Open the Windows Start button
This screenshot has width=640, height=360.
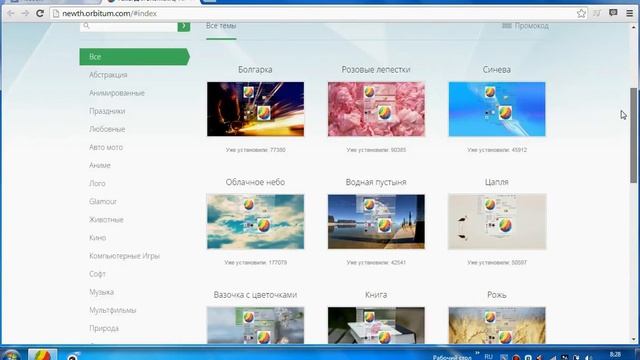click(x=11, y=356)
